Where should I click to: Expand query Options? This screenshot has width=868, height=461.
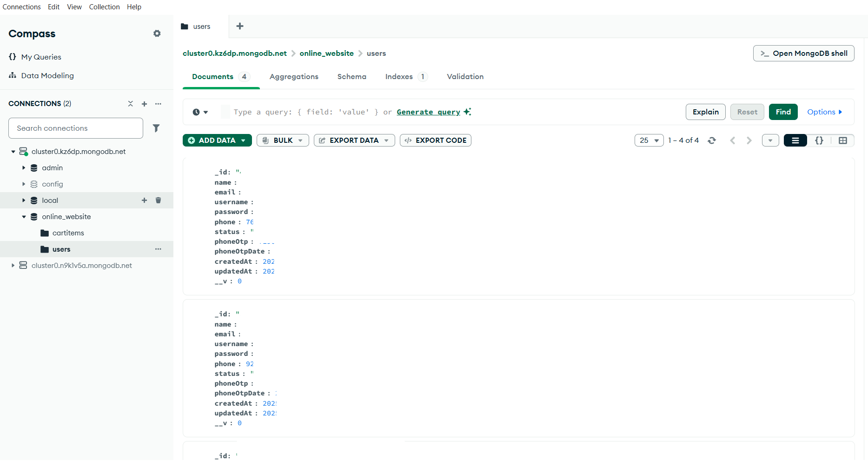tap(824, 112)
